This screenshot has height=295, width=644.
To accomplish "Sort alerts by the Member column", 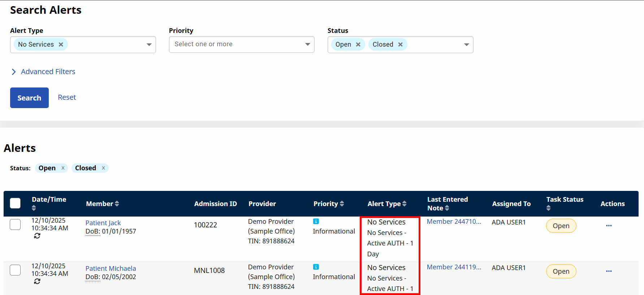I will (x=117, y=204).
